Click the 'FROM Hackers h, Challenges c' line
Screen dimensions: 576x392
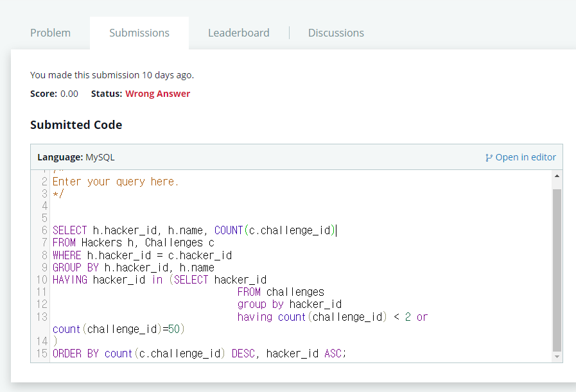134,243
